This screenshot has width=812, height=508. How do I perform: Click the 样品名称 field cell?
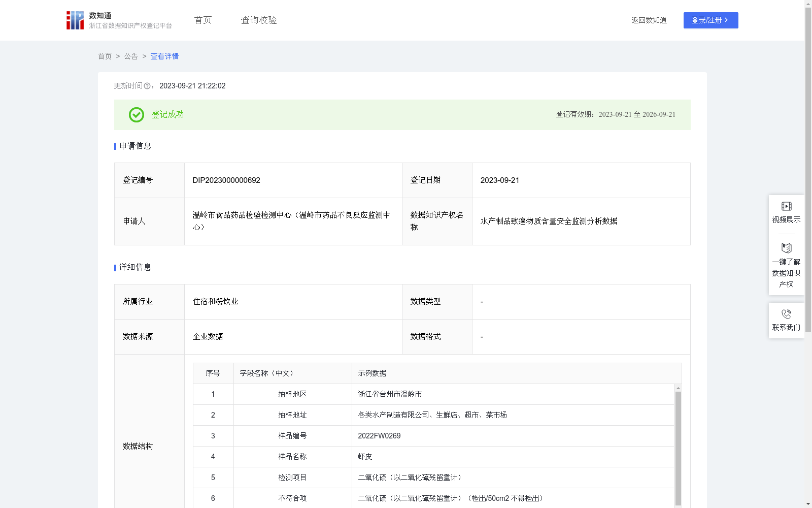[293, 457]
